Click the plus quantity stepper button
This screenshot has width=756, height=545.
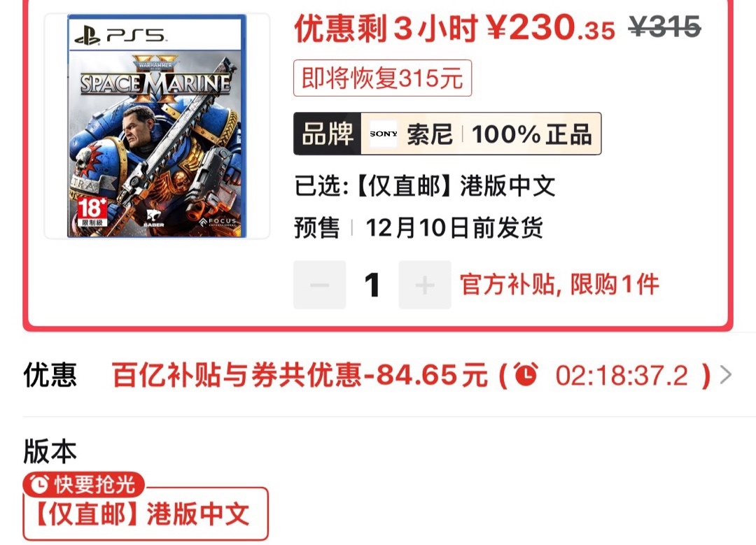coord(425,285)
